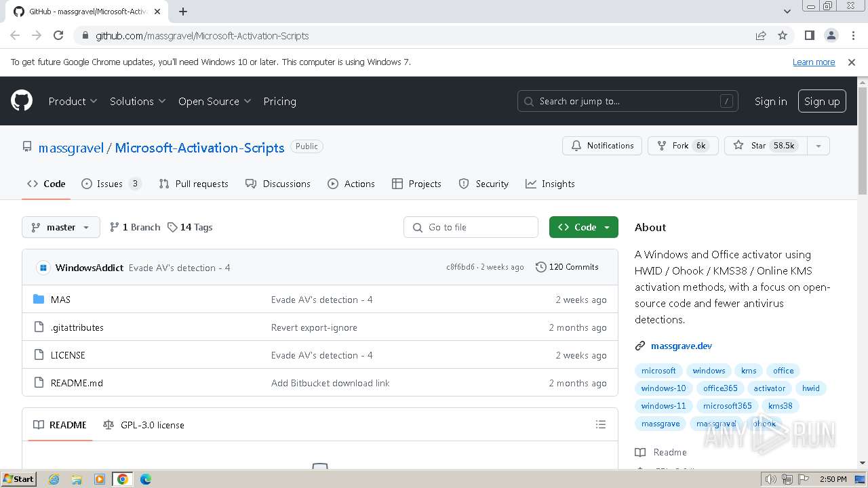The width and height of the screenshot is (868, 488).
Task: Click the Notifications button
Action: [x=602, y=146]
